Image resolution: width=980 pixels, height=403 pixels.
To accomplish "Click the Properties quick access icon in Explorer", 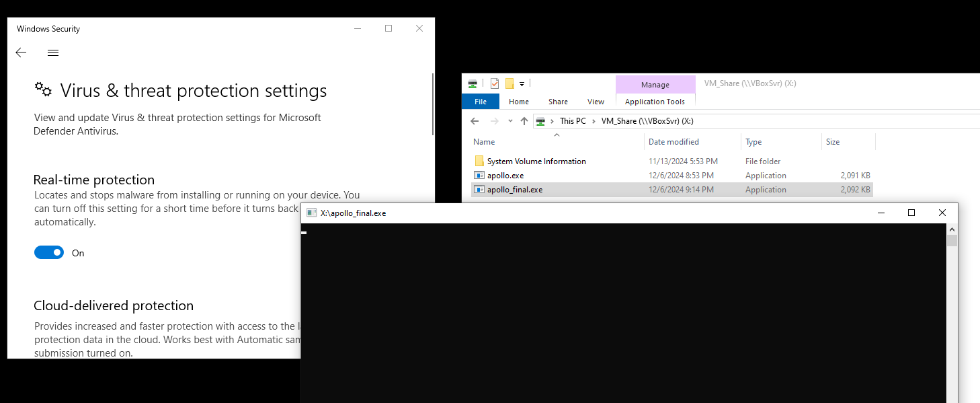I will [495, 83].
